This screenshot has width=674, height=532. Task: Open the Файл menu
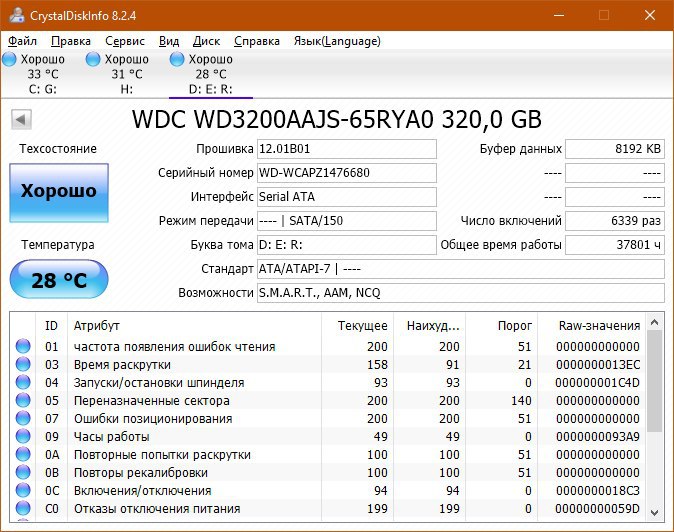pos(22,41)
